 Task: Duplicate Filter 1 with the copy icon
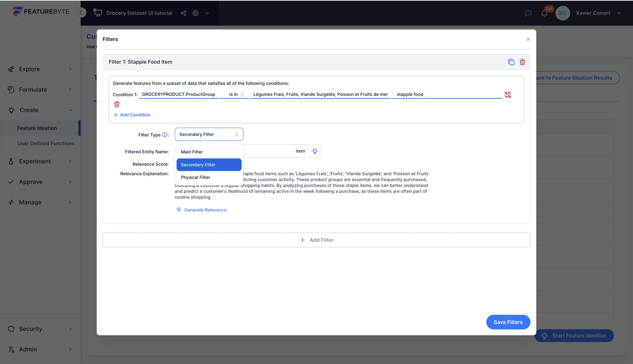click(x=511, y=62)
